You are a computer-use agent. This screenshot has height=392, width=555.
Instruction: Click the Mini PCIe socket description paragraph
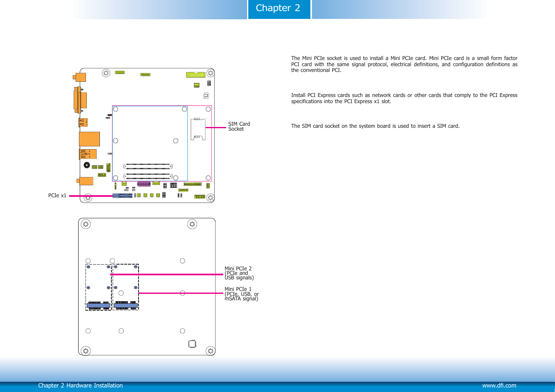pyautogui.click(x=404, y=64)
